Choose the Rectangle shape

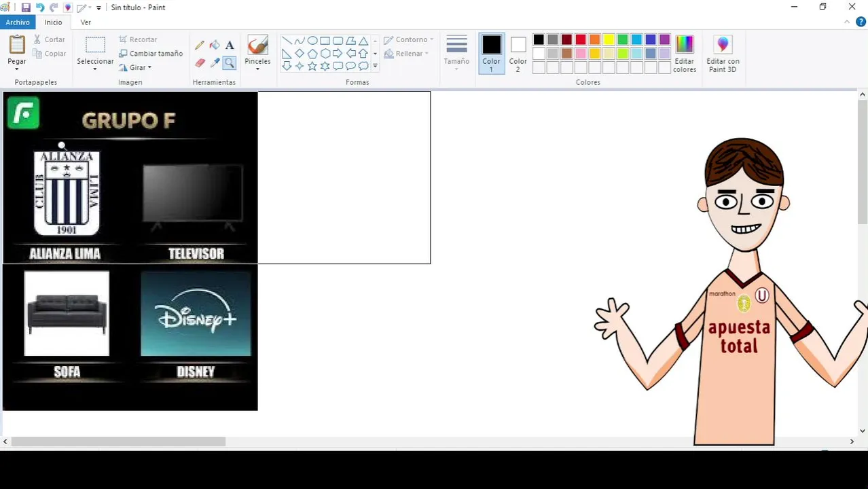coord(325,41)
